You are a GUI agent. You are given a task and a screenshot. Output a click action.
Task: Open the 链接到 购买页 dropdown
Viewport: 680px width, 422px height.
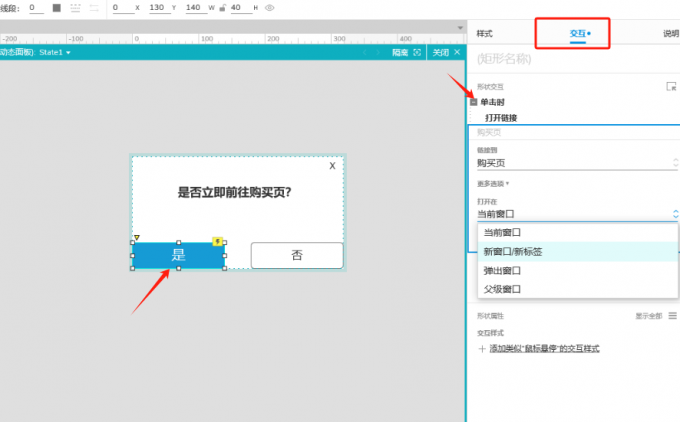[576, 162]
